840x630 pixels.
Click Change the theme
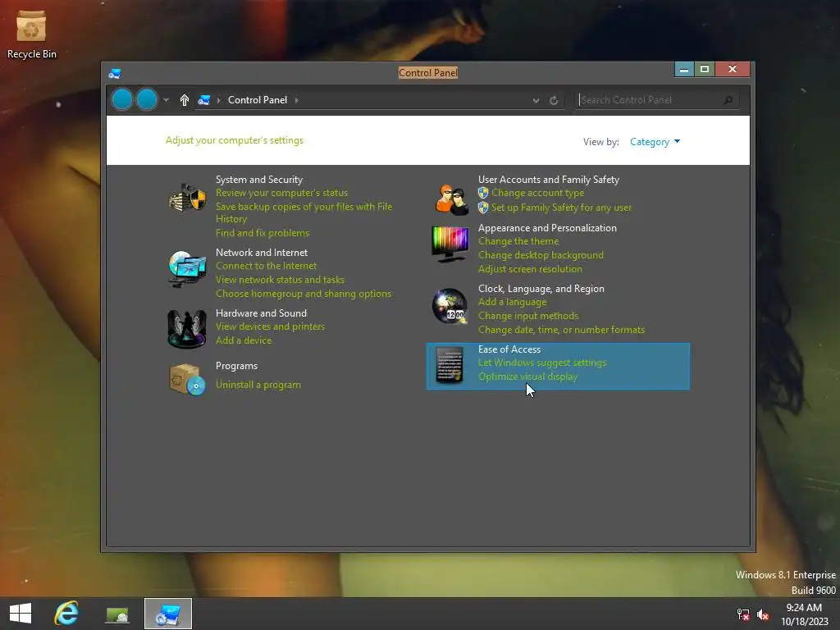pos(518,241)
